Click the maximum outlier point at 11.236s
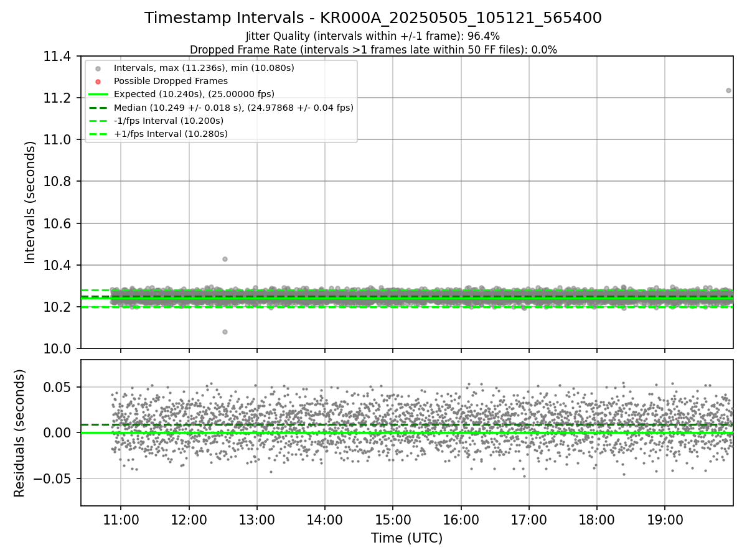The image size is (747, 560). (x=728, y=90)
